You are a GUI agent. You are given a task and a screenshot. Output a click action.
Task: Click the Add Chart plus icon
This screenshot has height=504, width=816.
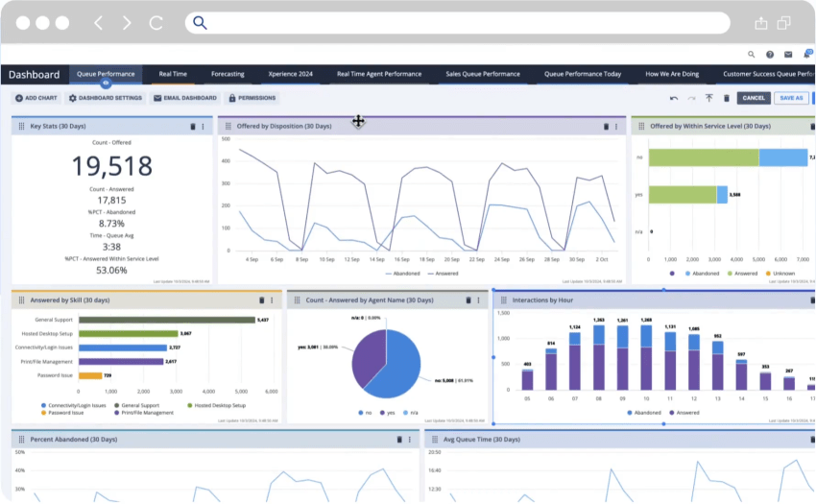tap(18, 98)
